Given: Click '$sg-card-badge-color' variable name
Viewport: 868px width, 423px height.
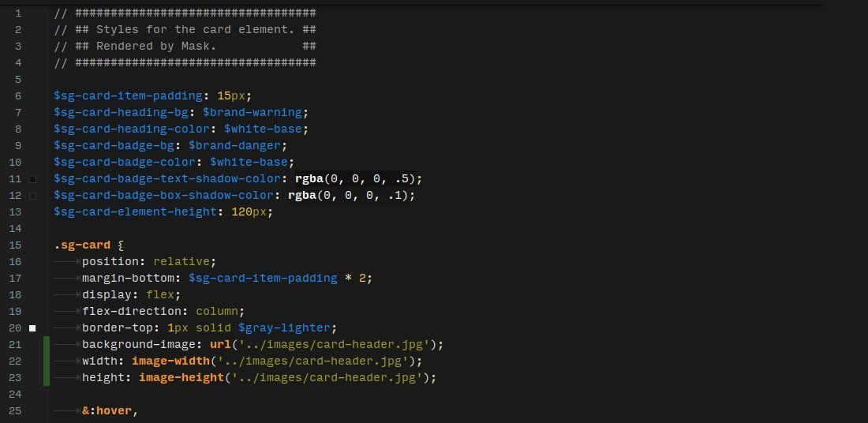Looking at the screenshot, I should (125, 163).
